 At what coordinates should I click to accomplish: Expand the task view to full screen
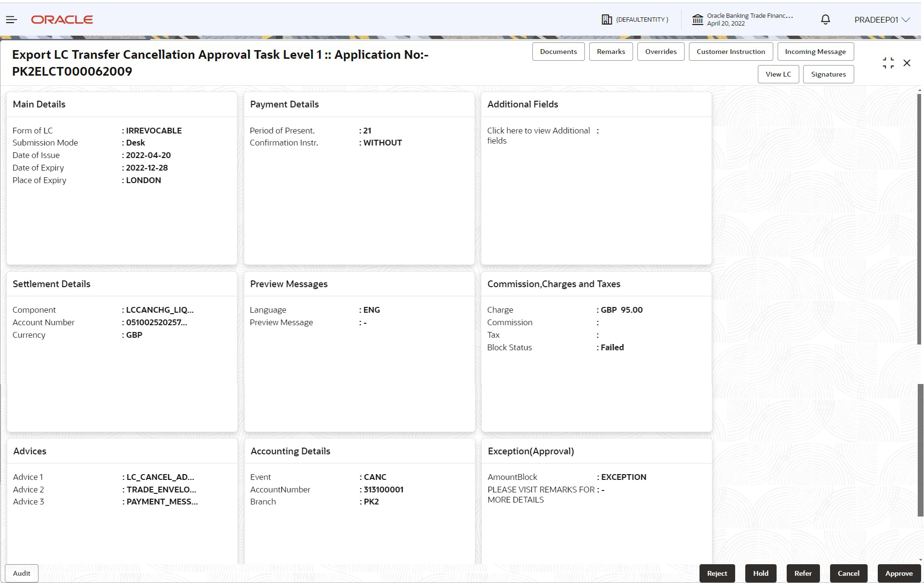point(888,63)
